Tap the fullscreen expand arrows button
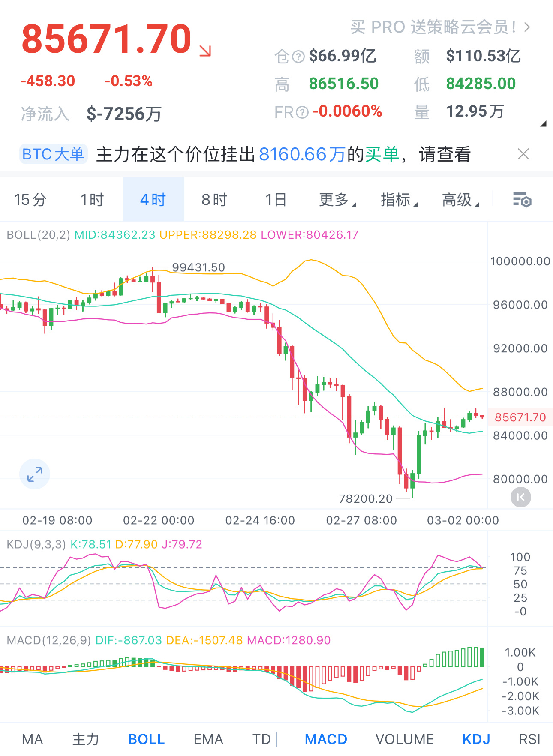 pyautogui.click(x=35, y=474)
